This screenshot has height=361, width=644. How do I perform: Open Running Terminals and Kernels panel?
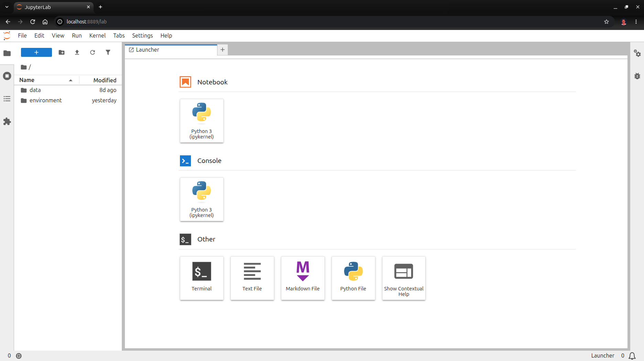tap(7, 76)
